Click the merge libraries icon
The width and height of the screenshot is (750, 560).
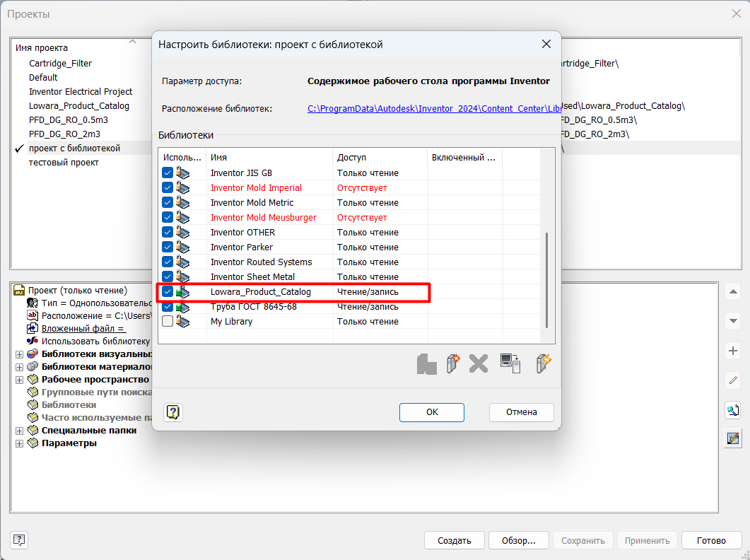427,364
